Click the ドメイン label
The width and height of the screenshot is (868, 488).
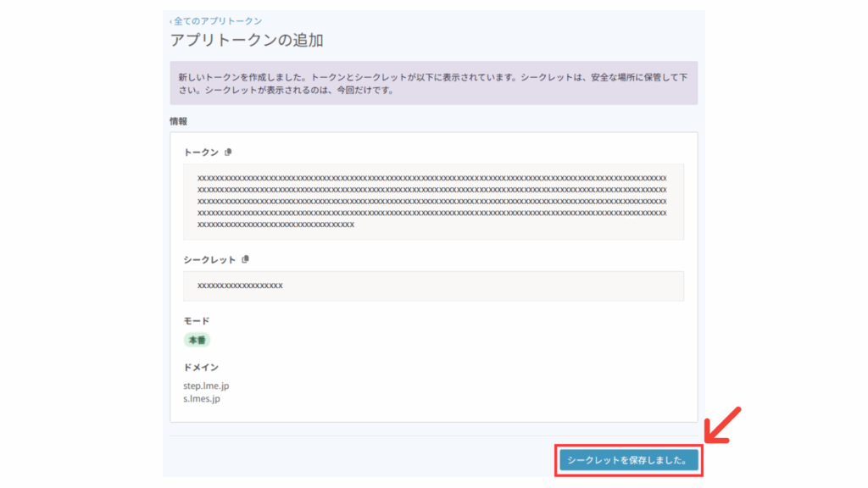click(201, 368)
